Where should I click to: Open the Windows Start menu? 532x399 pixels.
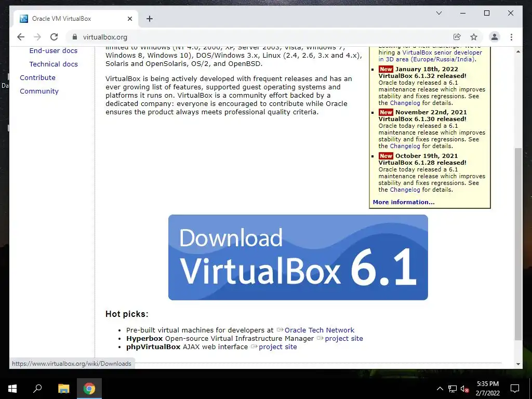pyautogui.click(x=12, y=389)
